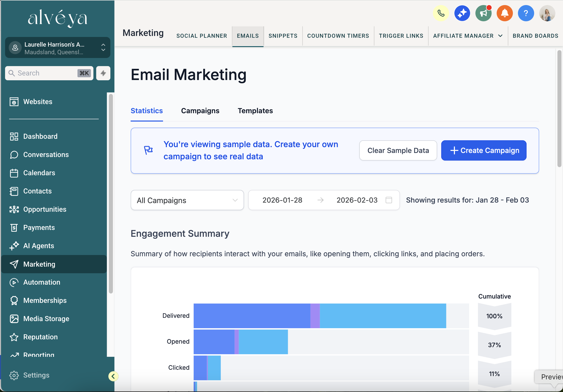563x392 pixels.
Task: Open the All Campaigns dropdown
Action: point(187,200)
